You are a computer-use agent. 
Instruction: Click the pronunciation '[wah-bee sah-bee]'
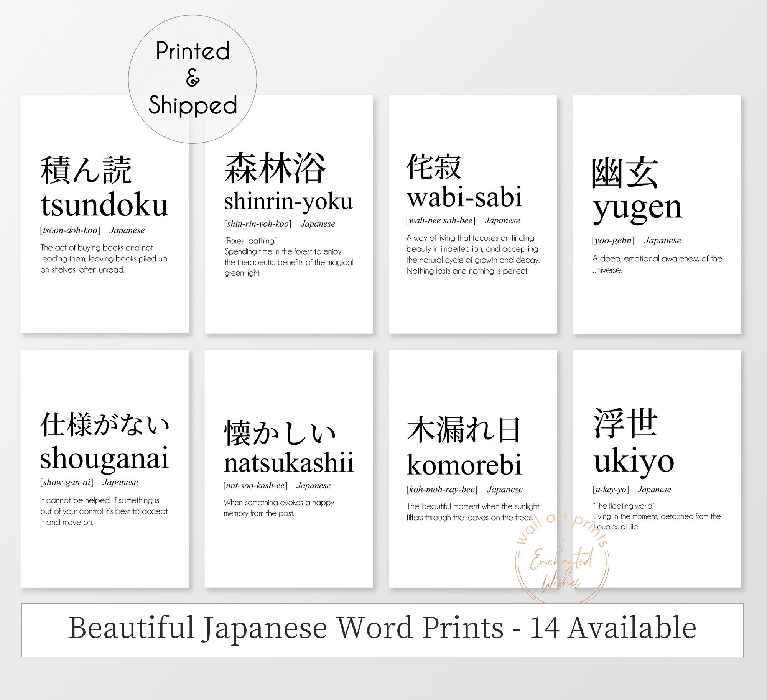click(441, 220)
